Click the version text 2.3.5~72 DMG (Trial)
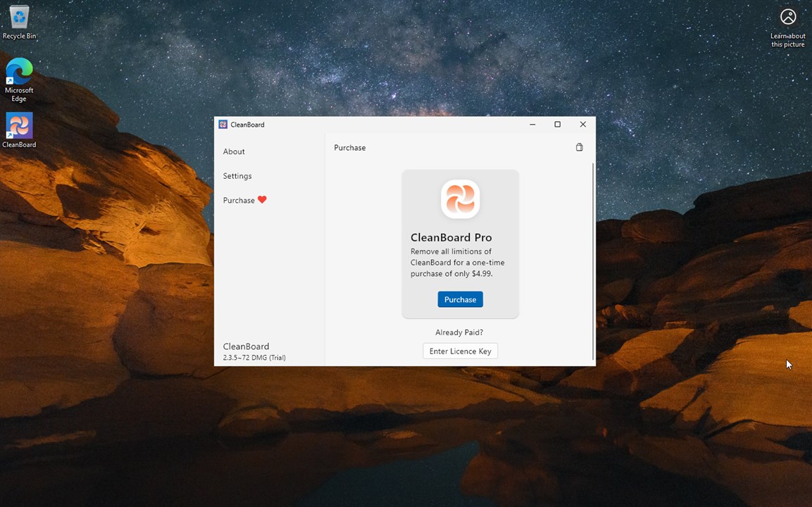Image resolution: width=812 pixels, height=507 pixels. (x=254, y=358)
